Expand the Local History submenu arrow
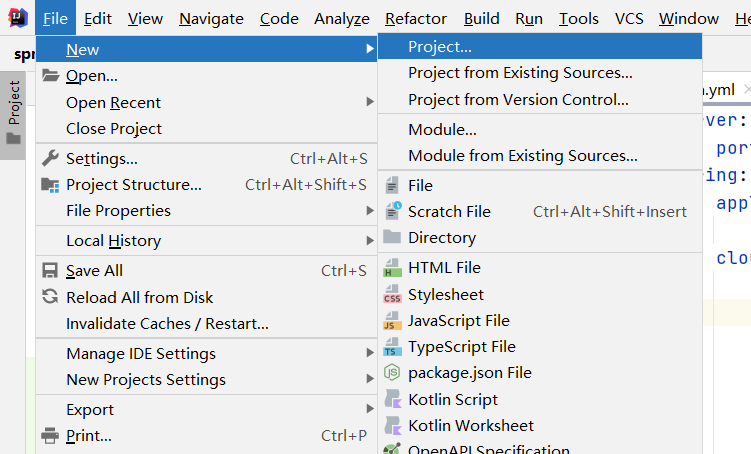 (370, 240)
